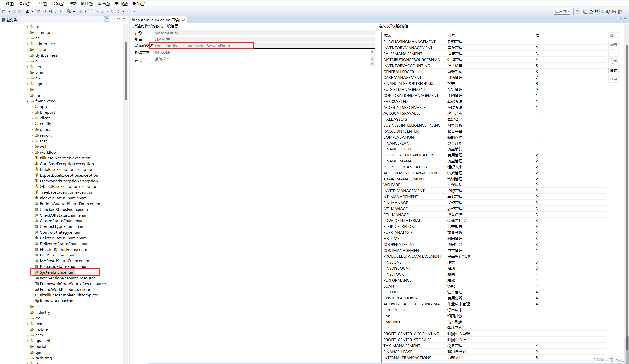Click the 增加 button
Screen dimensions: 629x364
click(613, 36)
